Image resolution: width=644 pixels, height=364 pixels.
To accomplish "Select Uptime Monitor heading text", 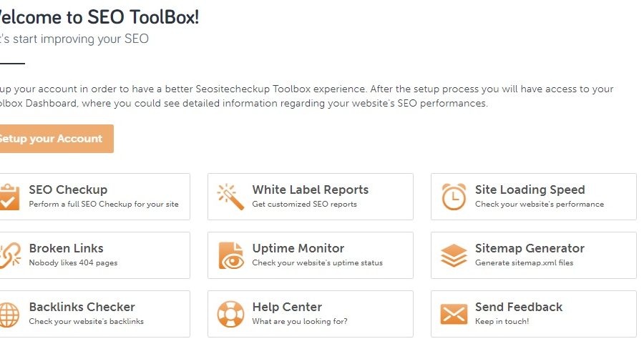I will pos(298,248).
